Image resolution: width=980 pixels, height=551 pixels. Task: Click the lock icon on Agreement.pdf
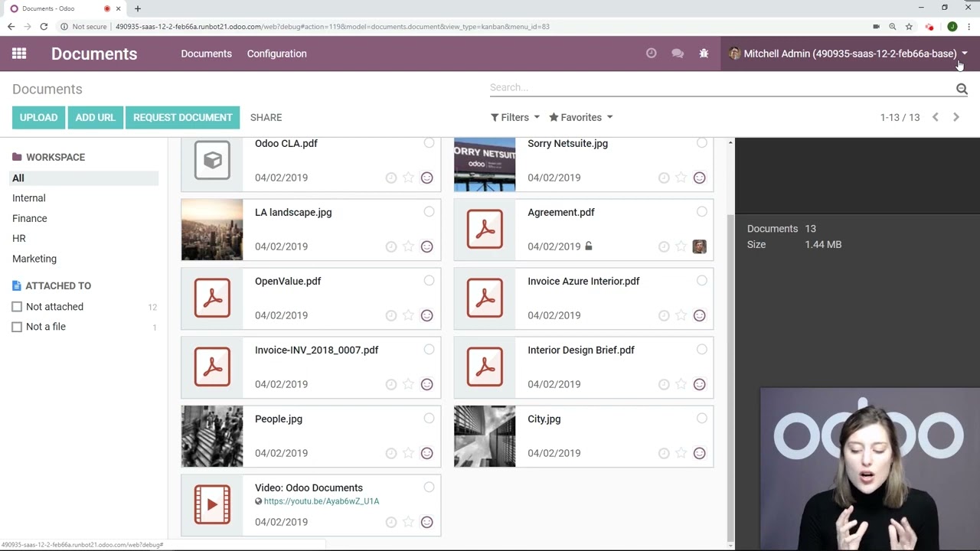pos(588,246)
